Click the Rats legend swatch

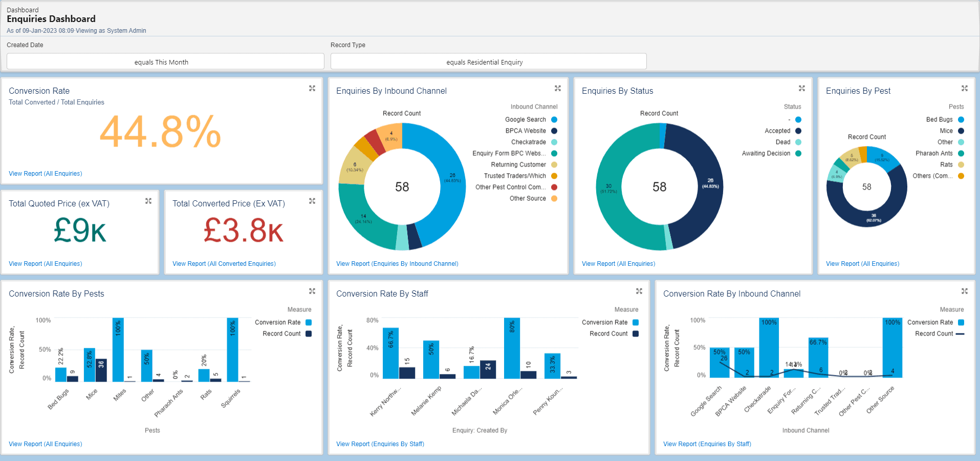point(961,165)
